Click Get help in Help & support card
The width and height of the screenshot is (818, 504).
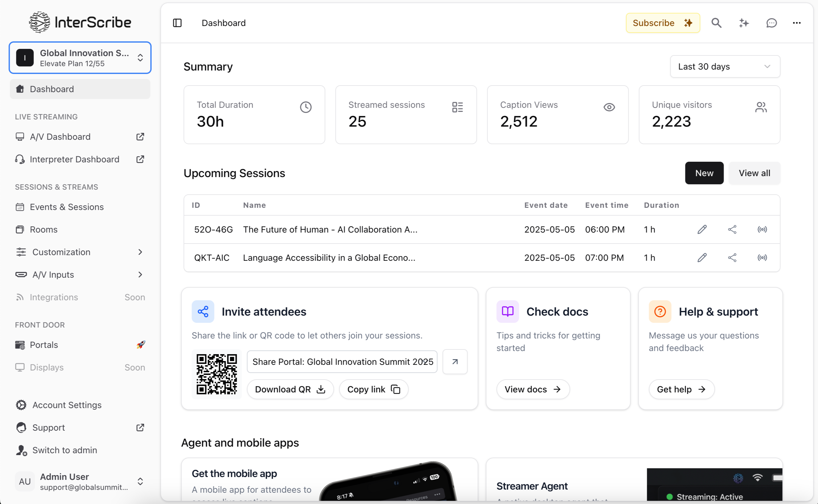point(681,389)
